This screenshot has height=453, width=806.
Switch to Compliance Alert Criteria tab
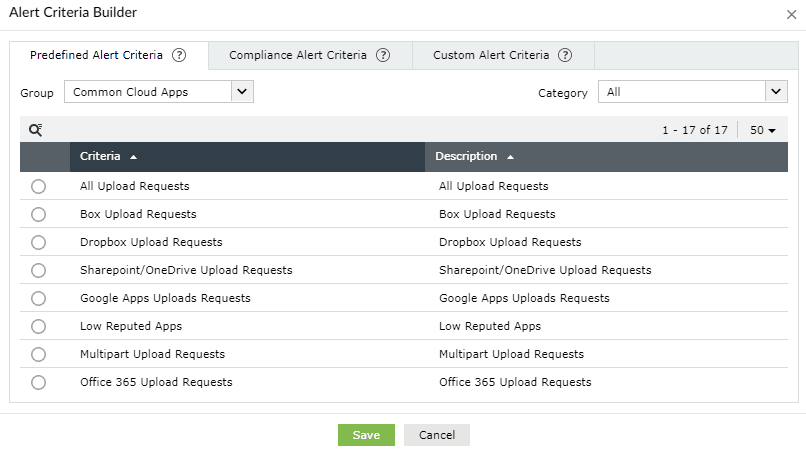point(298,55)
